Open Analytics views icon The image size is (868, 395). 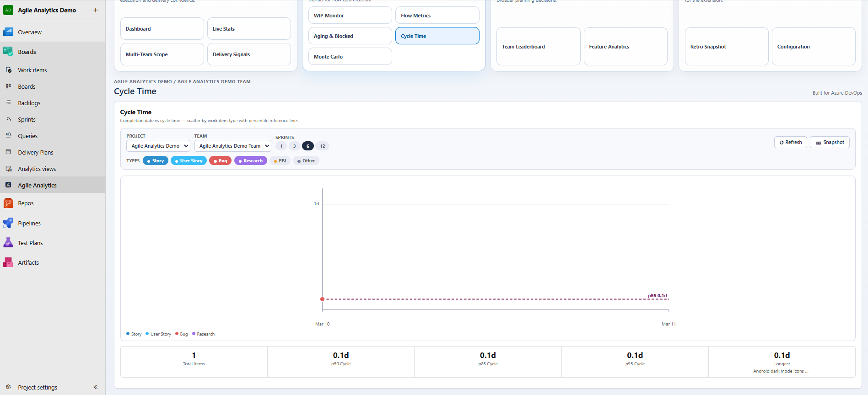coord(8,169)
